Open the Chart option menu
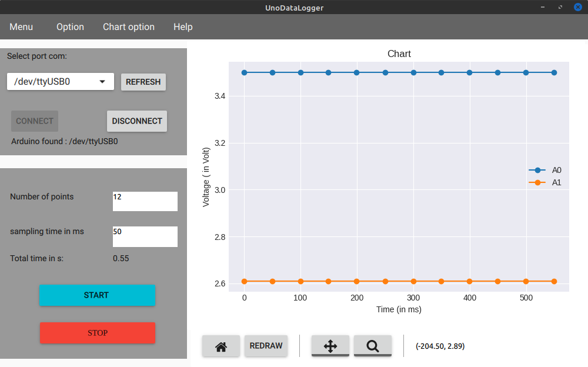The height and width of the screenshot is (367, 588). (129, 27)
